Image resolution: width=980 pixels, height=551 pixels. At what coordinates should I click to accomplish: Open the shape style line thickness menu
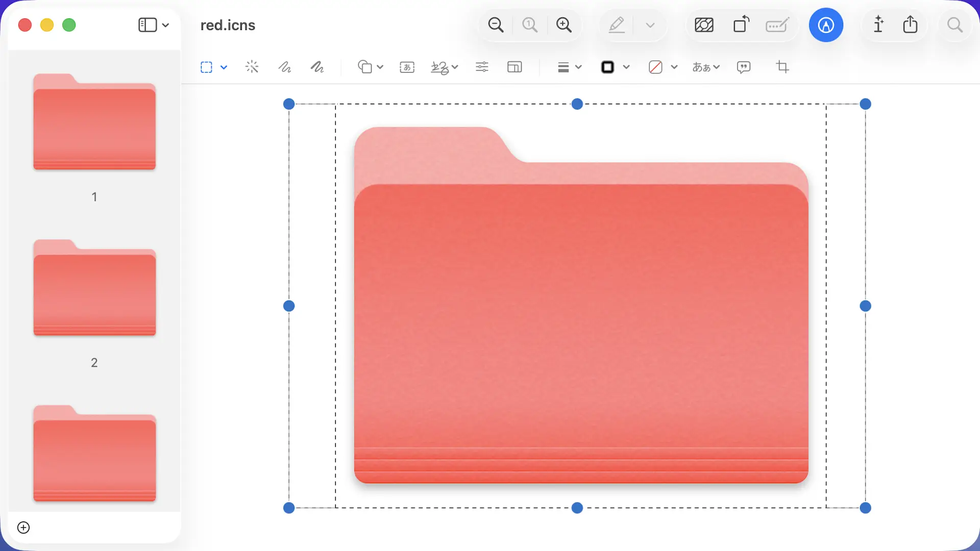[570, 67]
